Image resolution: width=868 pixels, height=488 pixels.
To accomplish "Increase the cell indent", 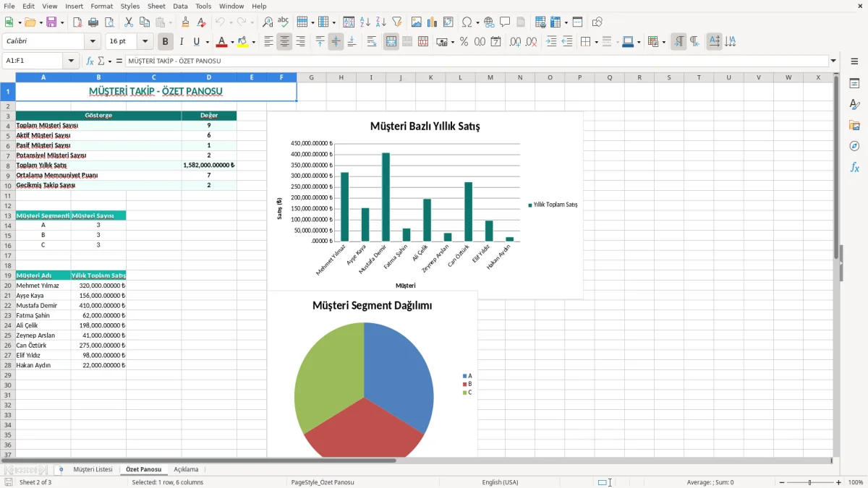I will click(x=552, y=42).
